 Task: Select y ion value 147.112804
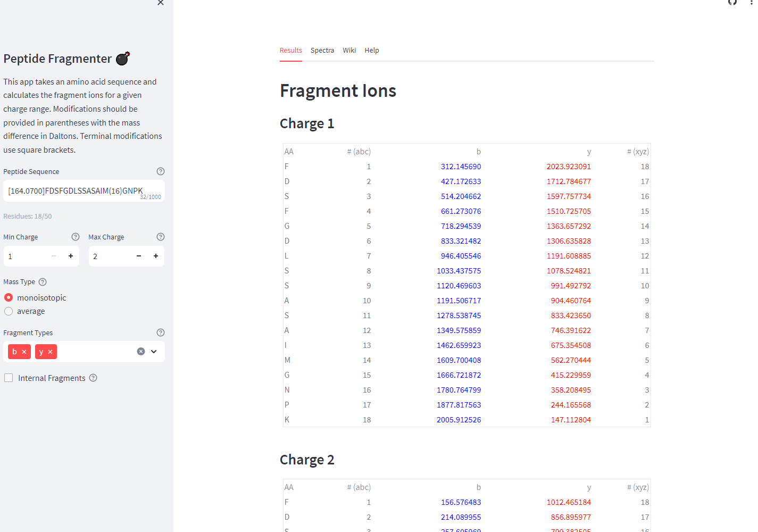click(571, 420)
